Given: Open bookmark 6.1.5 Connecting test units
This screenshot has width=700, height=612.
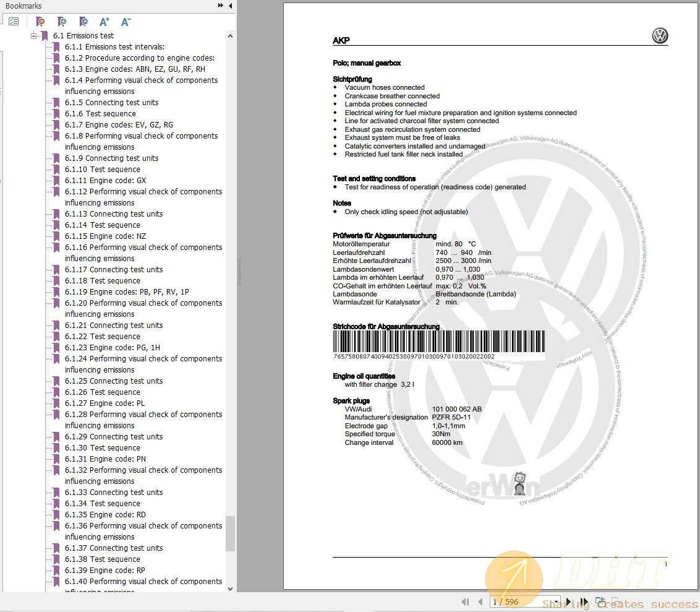Looking at the screenshot, I should tap(111, 103).
